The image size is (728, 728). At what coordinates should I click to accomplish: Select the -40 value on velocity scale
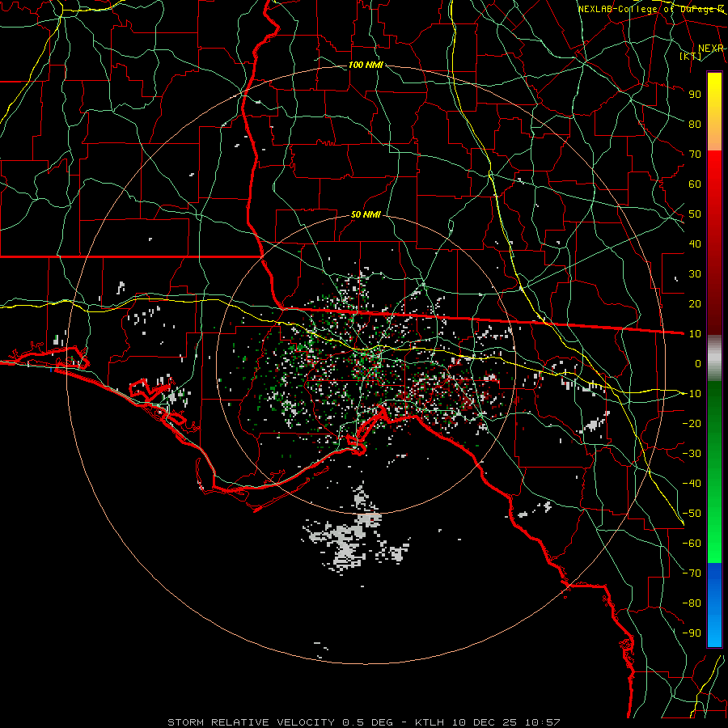692,484
